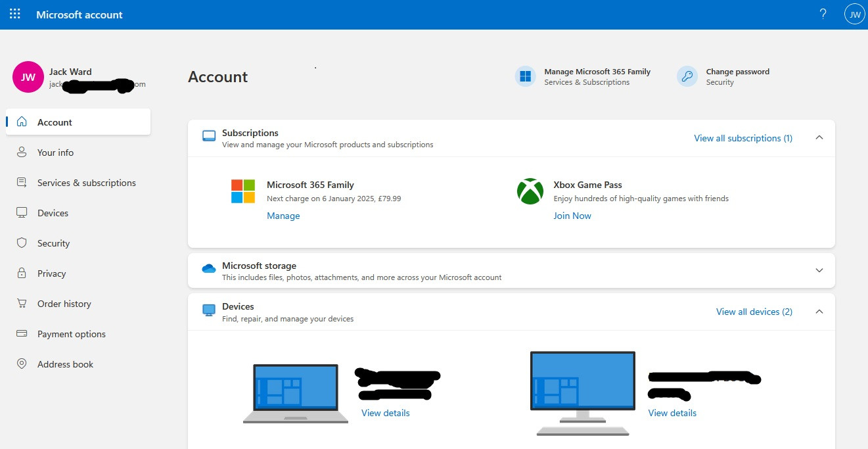Click the Your info person icon

[x=22, y=152]
